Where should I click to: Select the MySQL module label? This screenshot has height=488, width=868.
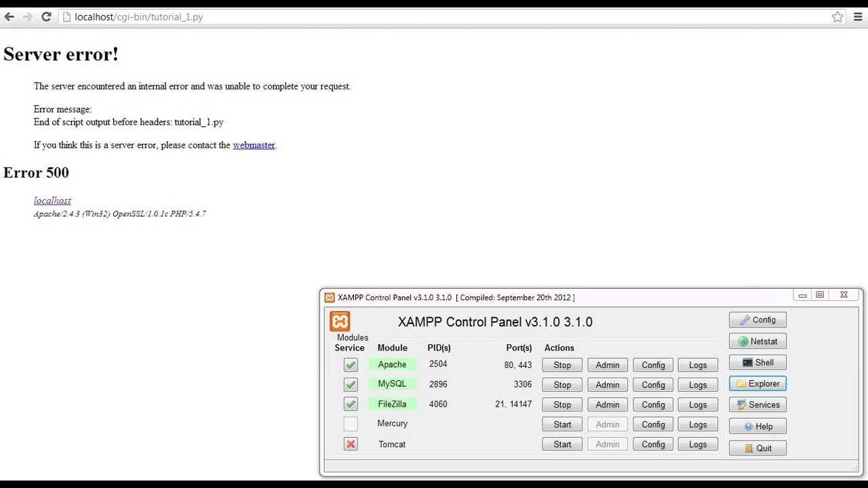click(x=392, y=384)
